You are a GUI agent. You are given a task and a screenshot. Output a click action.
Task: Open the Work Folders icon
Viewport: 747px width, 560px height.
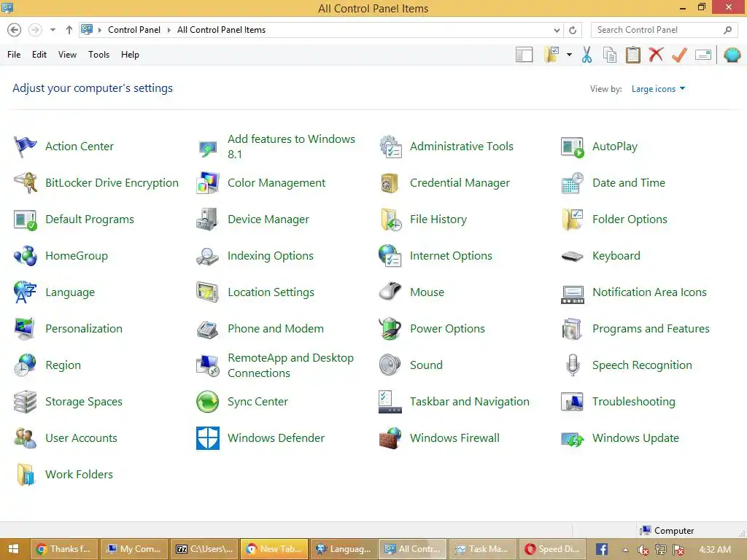point(26,474)
